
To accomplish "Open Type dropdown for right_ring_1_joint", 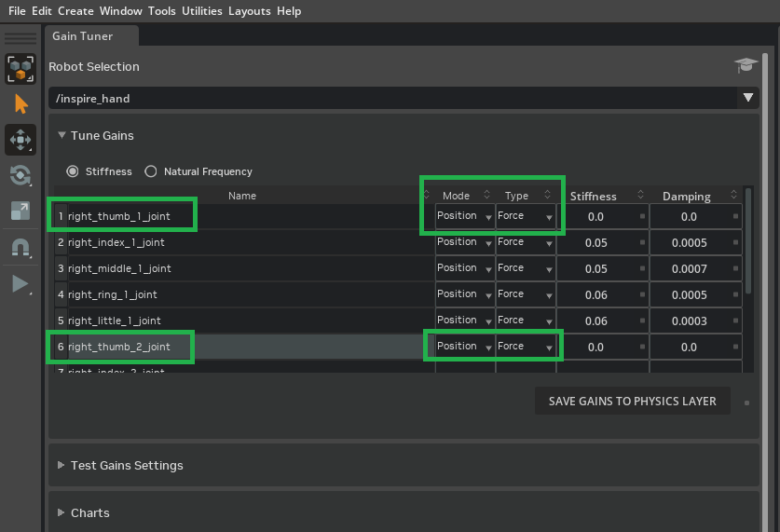I will pyautogui.click(x=526, y=294).
